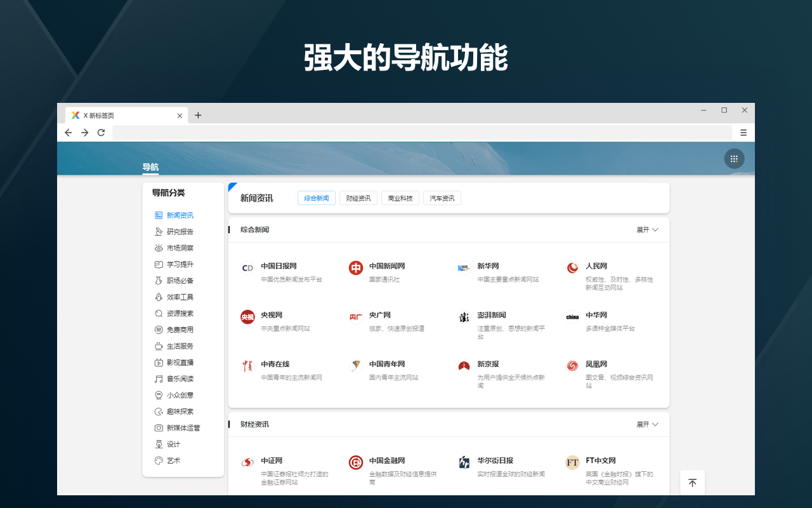Click the browser back arrow
The width and height of the screenshot is (812, 508).
click(69, 133)
